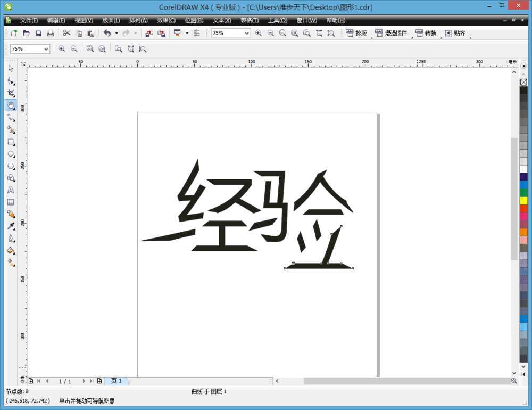Activate the Zoom tool

[x=11, y=105]
